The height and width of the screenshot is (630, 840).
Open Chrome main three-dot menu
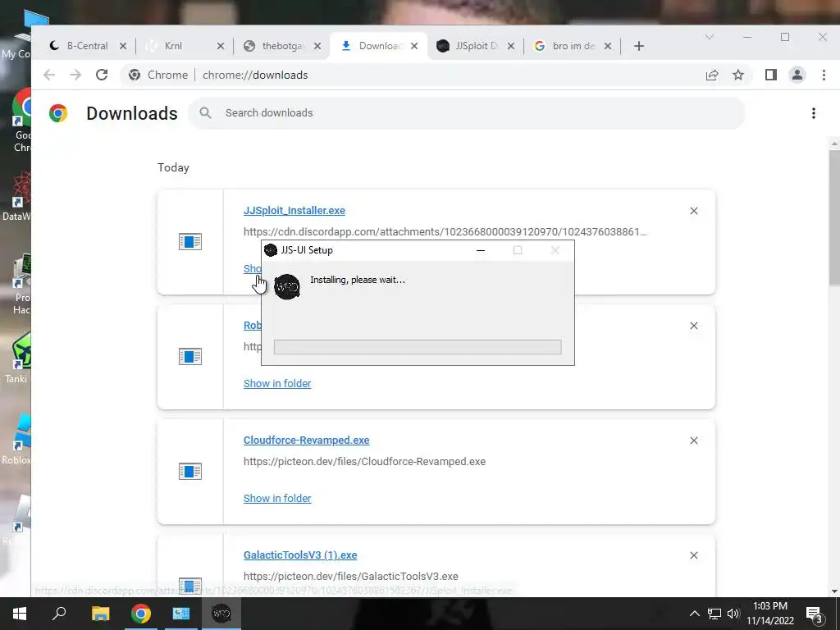click(824, 75)
